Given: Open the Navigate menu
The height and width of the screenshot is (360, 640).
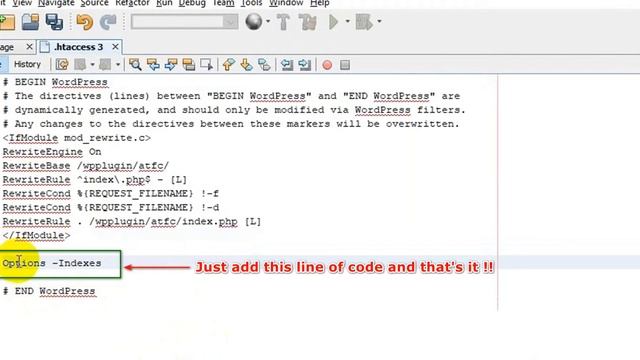Looking at the screenshot, I should tap(56, 3).
